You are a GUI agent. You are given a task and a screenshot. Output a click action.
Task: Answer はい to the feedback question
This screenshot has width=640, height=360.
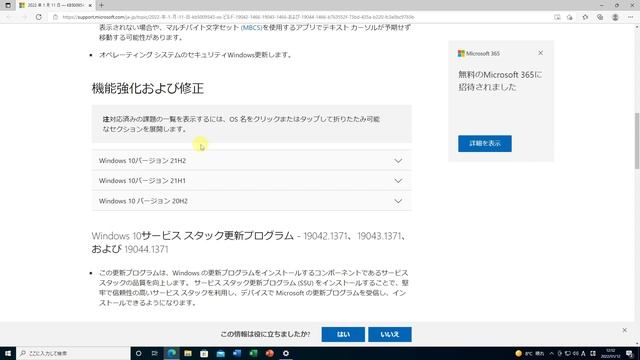[x=343, y=334]
